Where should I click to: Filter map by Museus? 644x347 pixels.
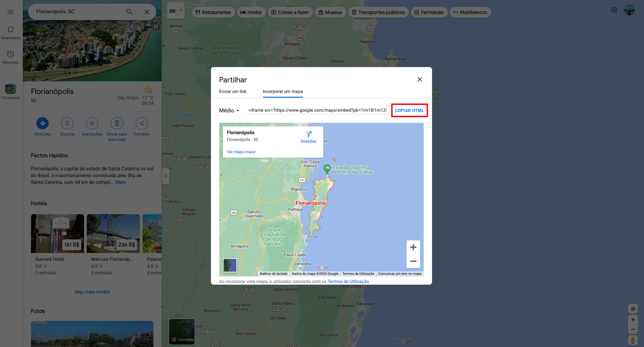tap(330, 12)
